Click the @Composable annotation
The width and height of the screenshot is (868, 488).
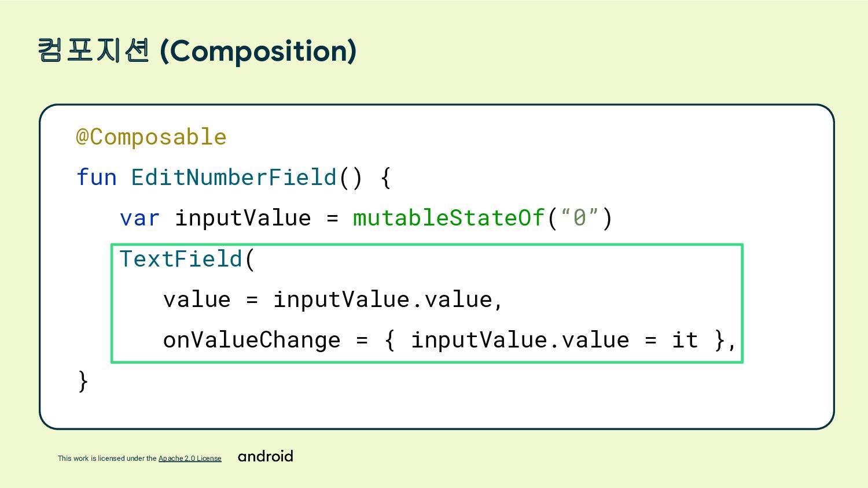point(151,137)
